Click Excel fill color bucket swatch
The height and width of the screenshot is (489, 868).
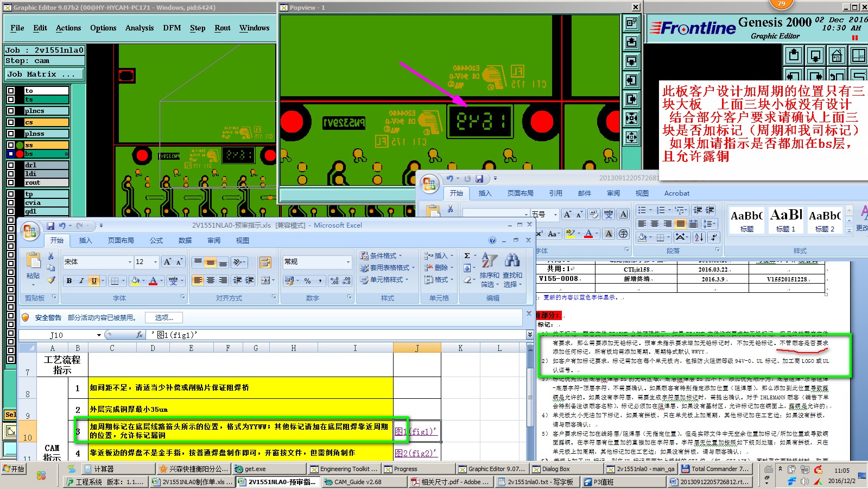click(x=135, y=281)
